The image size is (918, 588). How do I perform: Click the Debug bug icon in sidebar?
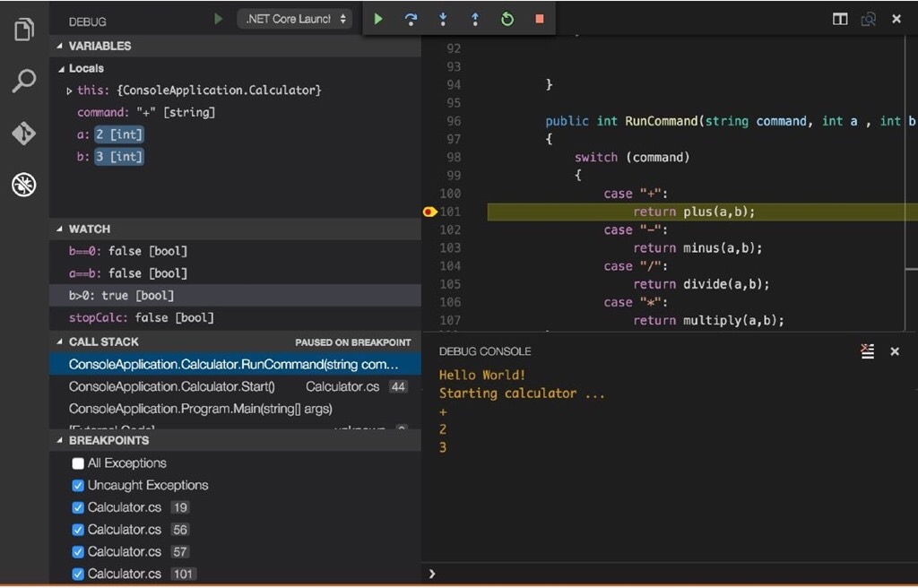[x=24, y=186]
